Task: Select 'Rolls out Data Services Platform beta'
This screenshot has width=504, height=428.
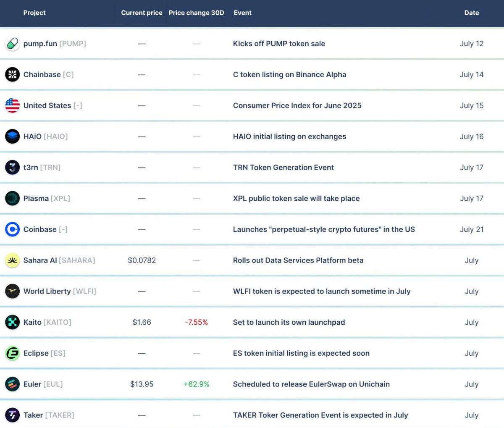Action: click(298, 260)
